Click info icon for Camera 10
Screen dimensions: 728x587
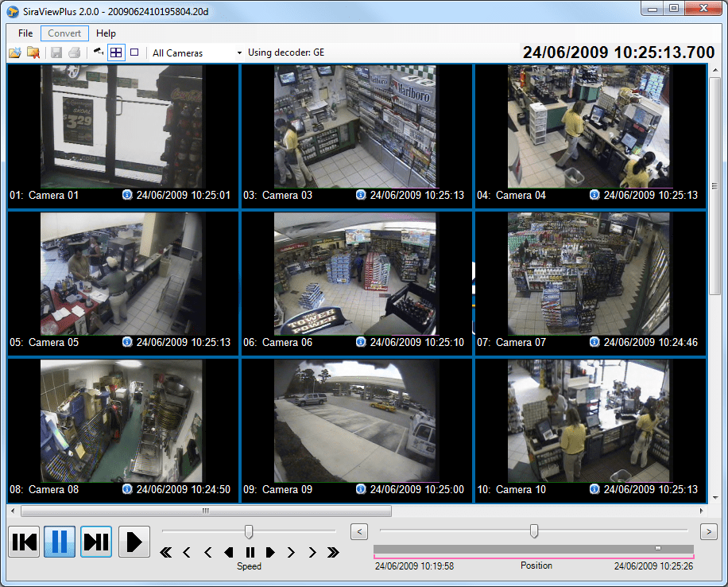pyautogui.click(x=594, y=489)
